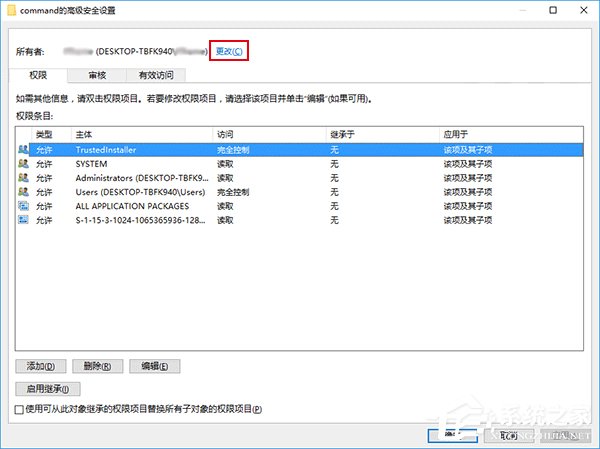600x449 pixels.
Task: Open the 有效访问 tab
Action: (156, 75)
